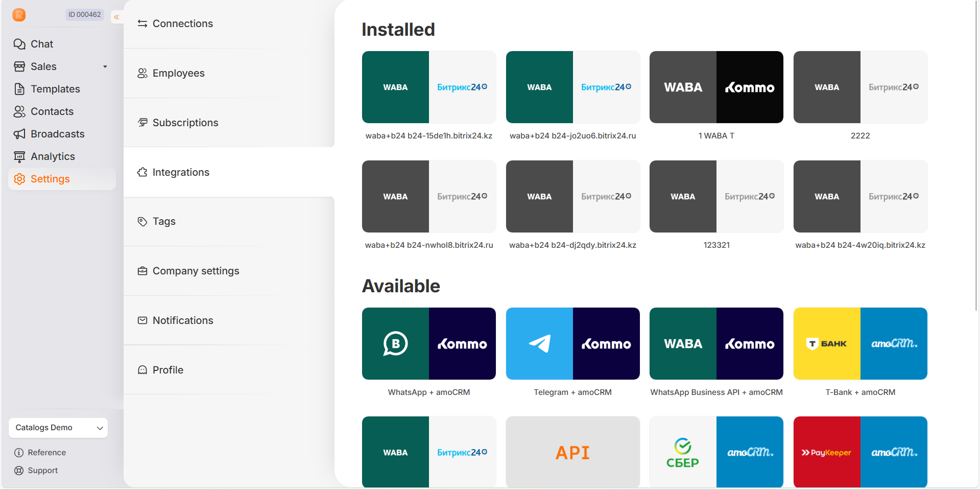The image size is (980, 490).
Task: Select the Telegram + amoCRM integration card
Action: 572,344
